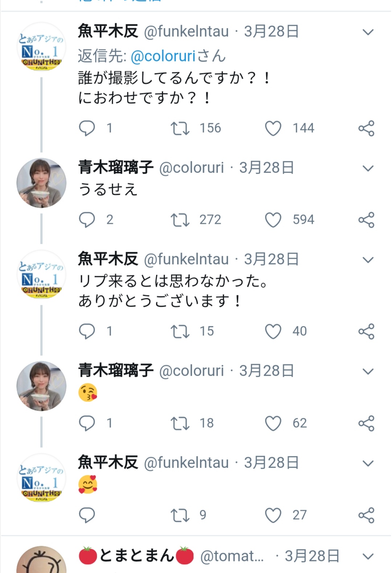Viewport: 392px width, 573px height.
Task: Open the @coloruri mention link
Action: click(163, 56)
